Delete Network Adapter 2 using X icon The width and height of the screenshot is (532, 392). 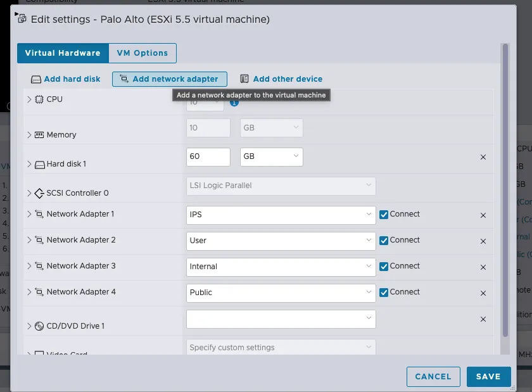pos(483,241)
